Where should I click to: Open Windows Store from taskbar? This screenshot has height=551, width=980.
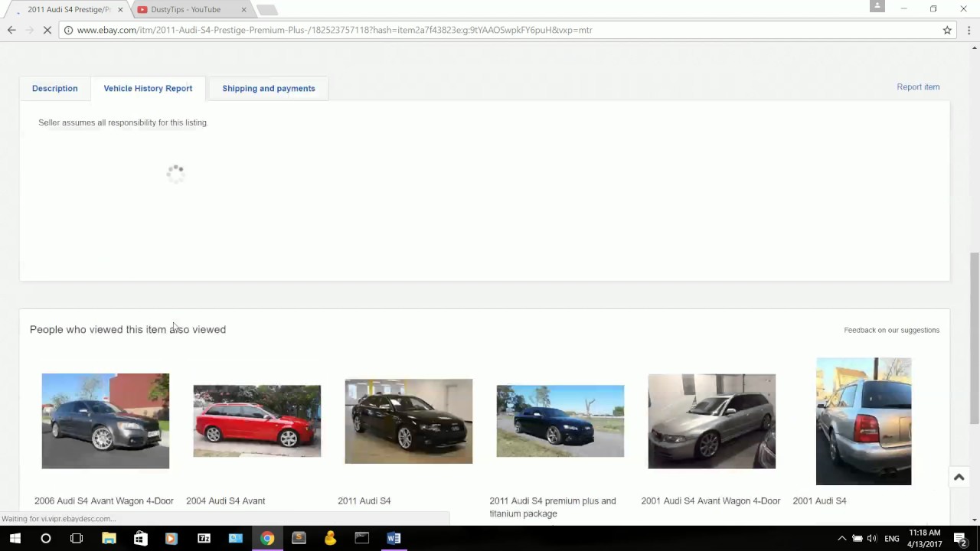140,538
